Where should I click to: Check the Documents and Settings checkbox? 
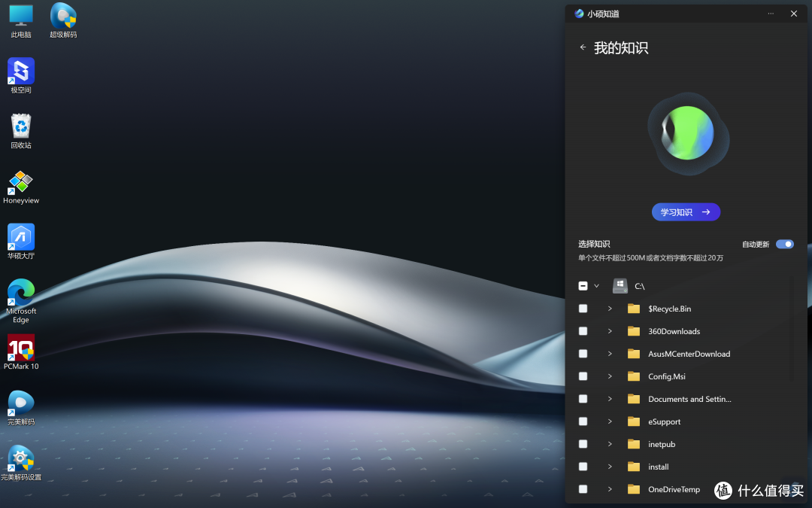click(583, 399)
